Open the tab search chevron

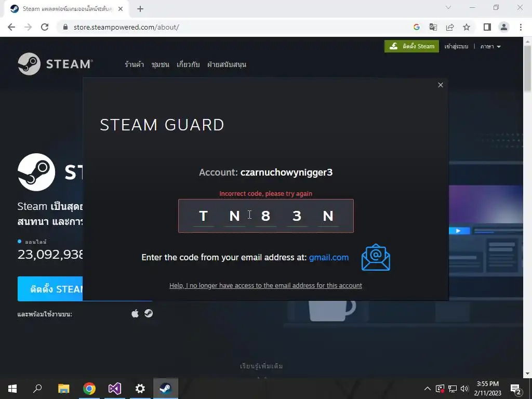click(x=448, y=7)
